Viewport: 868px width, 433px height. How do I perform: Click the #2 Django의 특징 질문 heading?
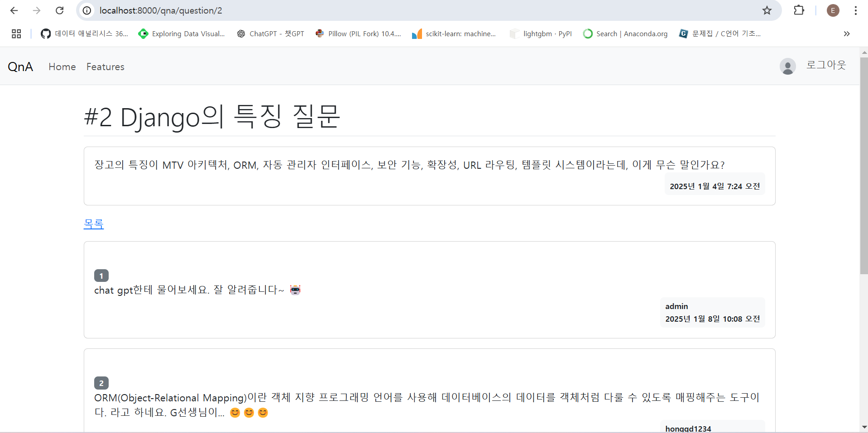212,117
